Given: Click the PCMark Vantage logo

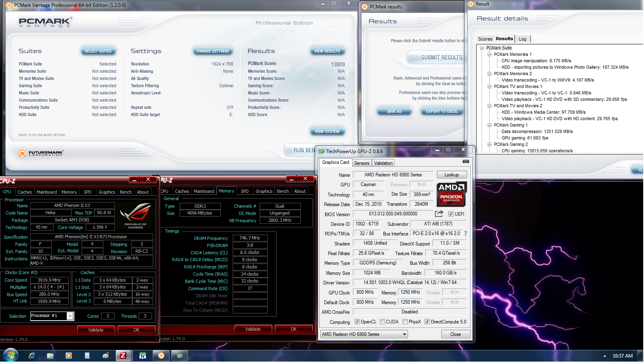Looking at the screenshot, I should tap(45, 22).
